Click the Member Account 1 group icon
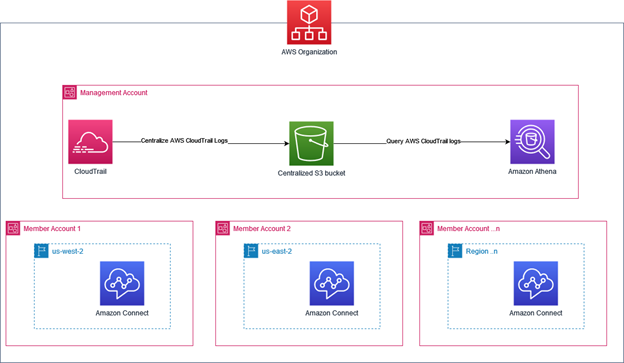This screenshot has width=624, height=363. 13,228
